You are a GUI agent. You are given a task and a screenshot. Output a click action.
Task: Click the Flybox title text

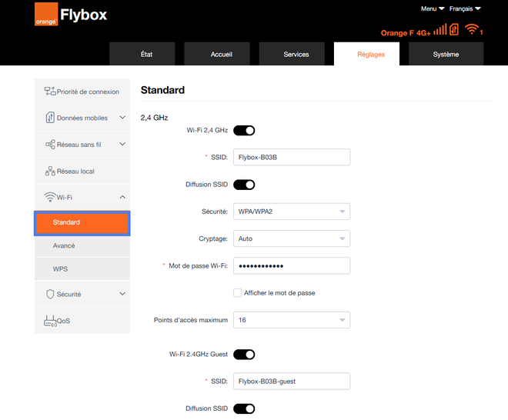(x=84, y=15)
